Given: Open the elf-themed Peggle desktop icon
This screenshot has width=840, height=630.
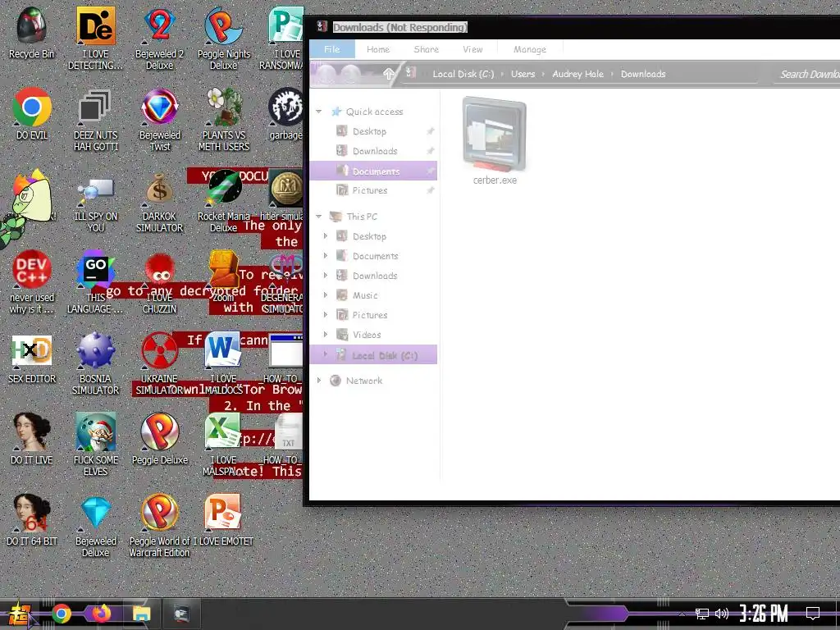Looking at the screenshot, I should click(95, 445).
